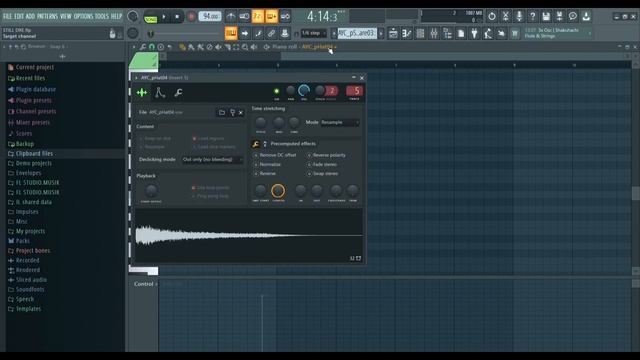Click the sampler channel volume knob
Screen dimensions: 640x360
pos(304,91)
